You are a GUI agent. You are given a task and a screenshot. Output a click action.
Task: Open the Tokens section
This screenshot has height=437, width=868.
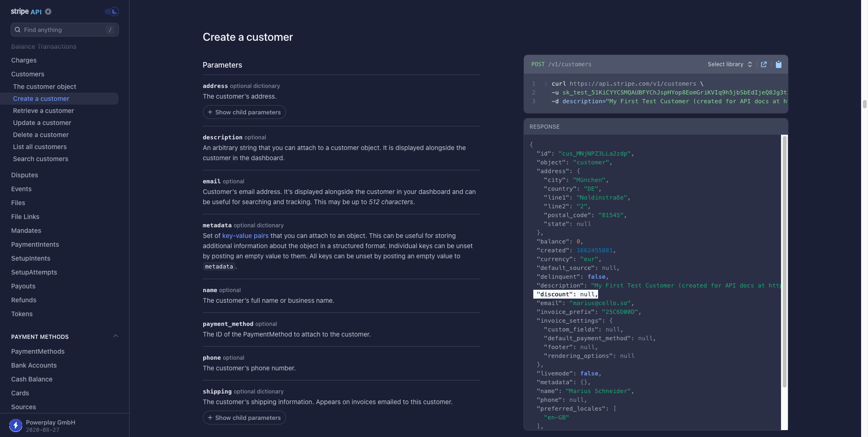[22, 314]
